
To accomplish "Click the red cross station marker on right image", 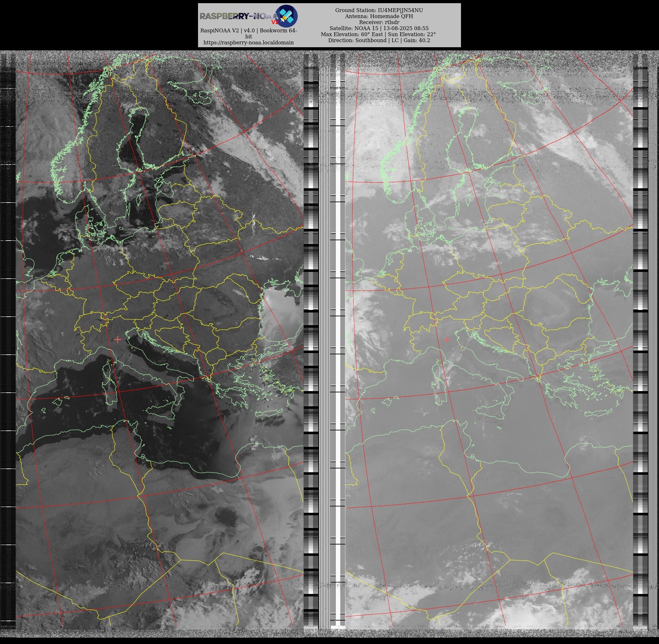I will [x=447, y=339].
